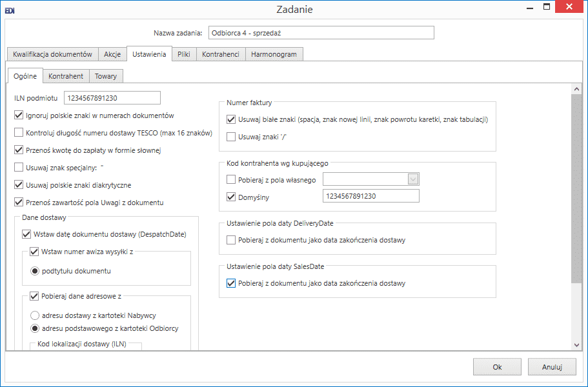Toggle 'Przenoś kwotę do zapłaty w formie słownej'

(19, 150)
